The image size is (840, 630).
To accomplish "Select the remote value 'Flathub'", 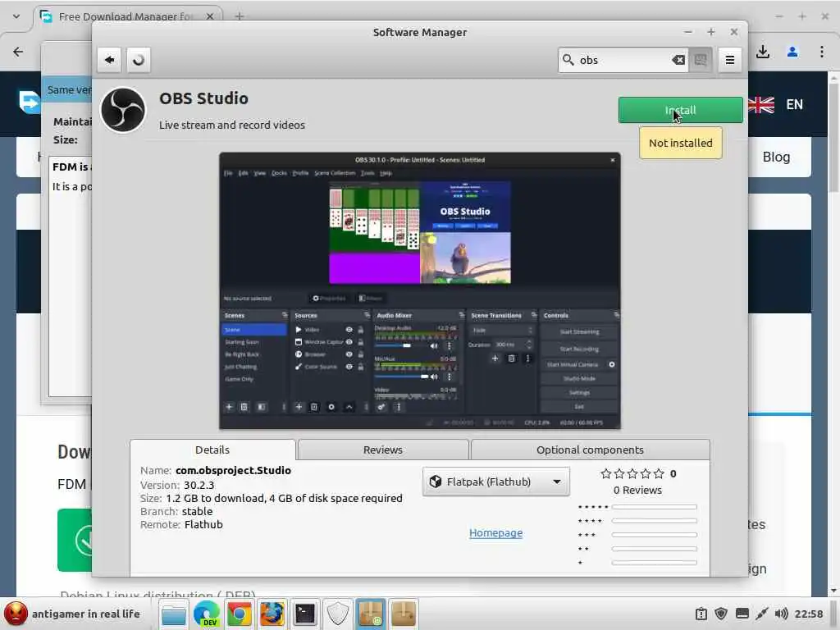I will (x=203, y=524).
